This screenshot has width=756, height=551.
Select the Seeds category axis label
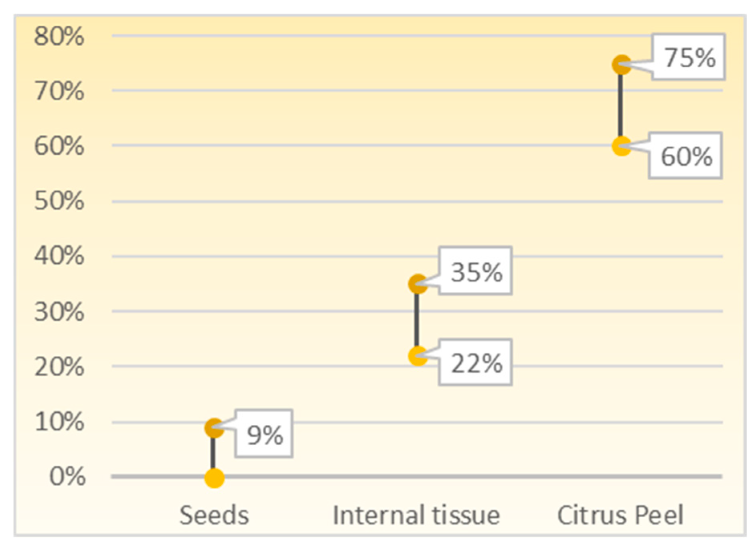coord(214,515)
